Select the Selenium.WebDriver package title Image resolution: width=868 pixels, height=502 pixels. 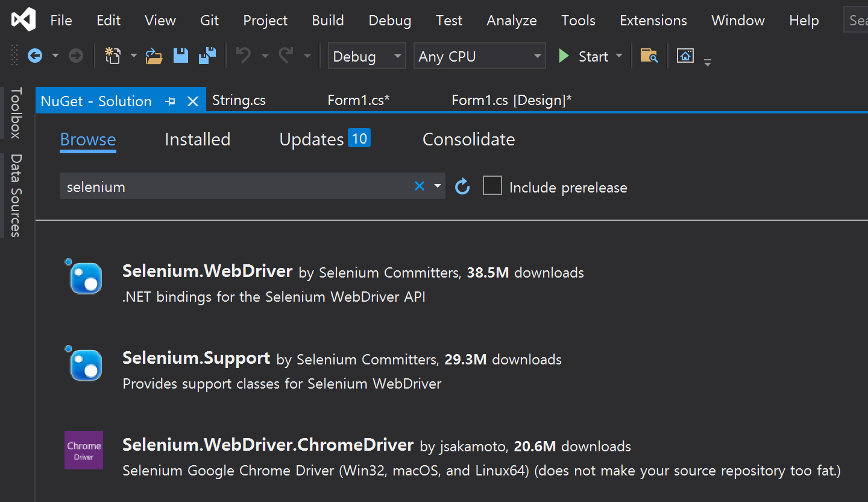coord(207,271)
